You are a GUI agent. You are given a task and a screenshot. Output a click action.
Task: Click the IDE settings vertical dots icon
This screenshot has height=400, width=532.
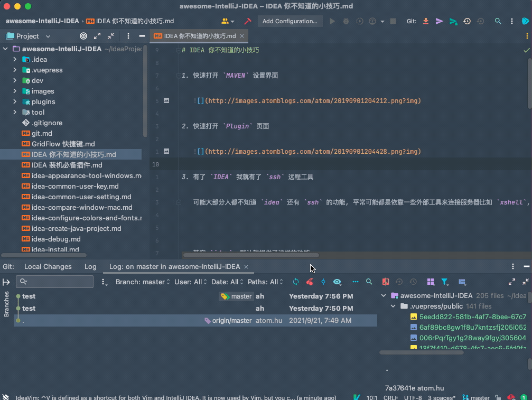coord(511,21)
